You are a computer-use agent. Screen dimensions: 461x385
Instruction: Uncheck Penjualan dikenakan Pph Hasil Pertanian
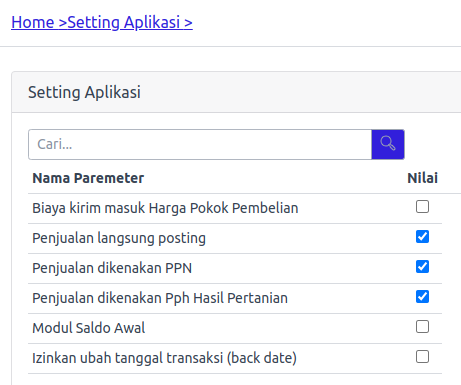click(422, 297)
